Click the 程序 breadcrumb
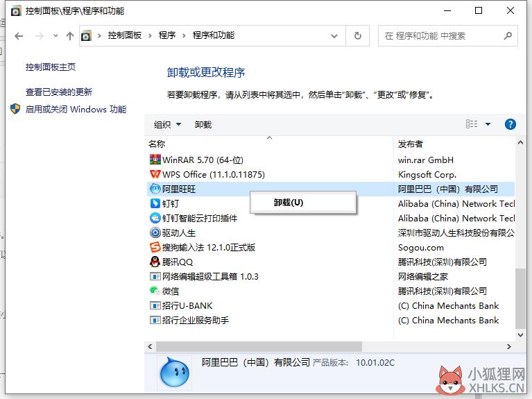 (x=167, y=35)
